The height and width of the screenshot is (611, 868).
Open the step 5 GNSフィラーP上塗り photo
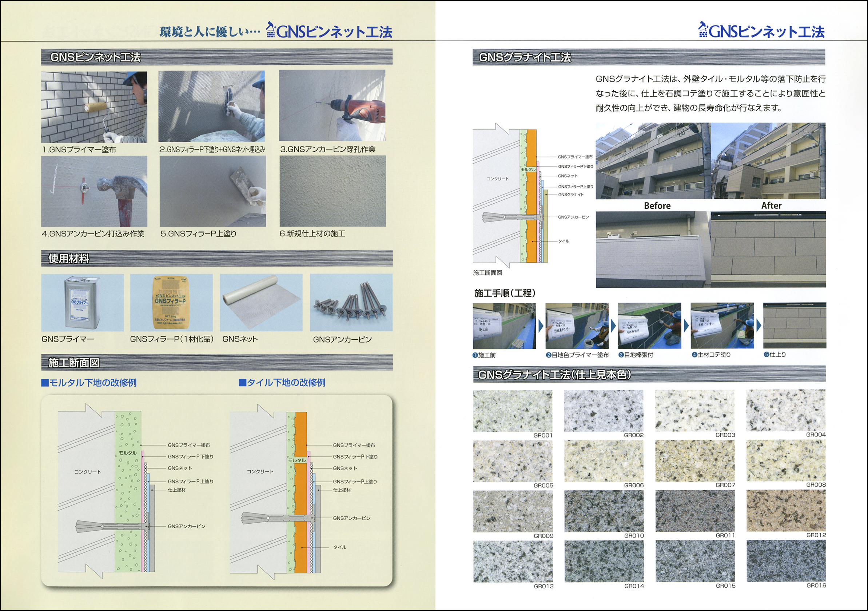pyautogui.click(x=213, y=191)
